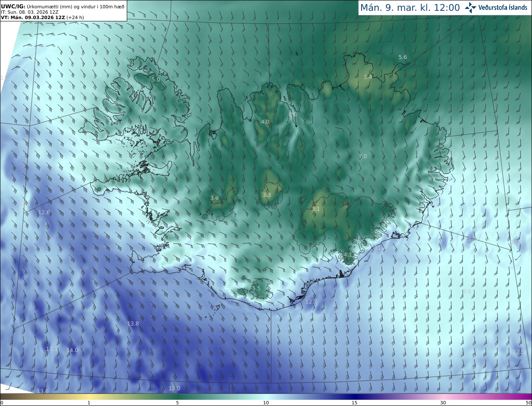
Task: Click the 3.1 value on the map
Action: pos(316,209)
